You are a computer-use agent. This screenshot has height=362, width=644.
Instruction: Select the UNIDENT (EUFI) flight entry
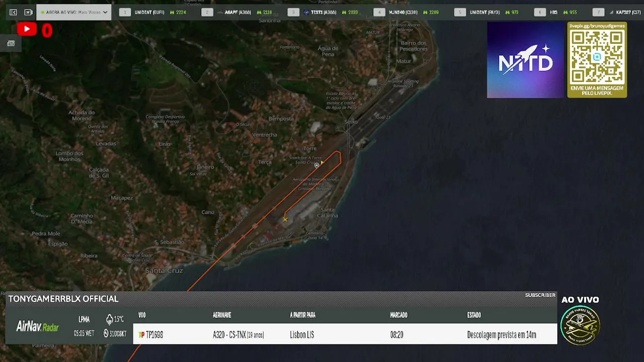point(149,12)
